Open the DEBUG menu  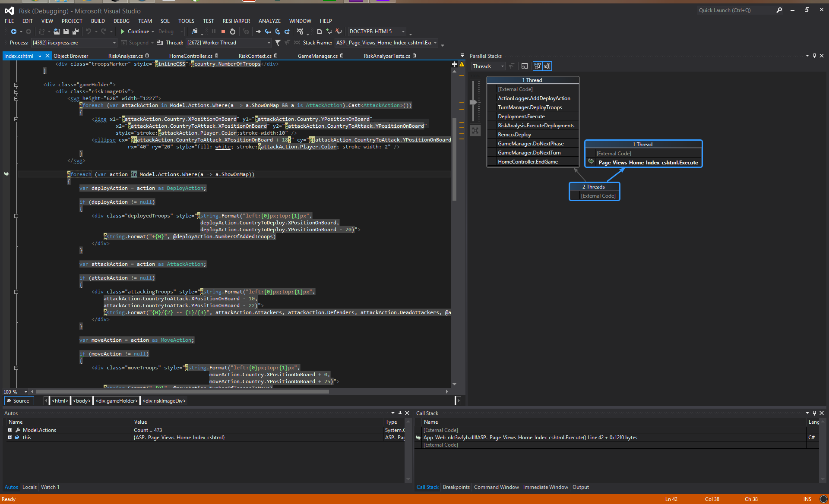pos(121,21)
